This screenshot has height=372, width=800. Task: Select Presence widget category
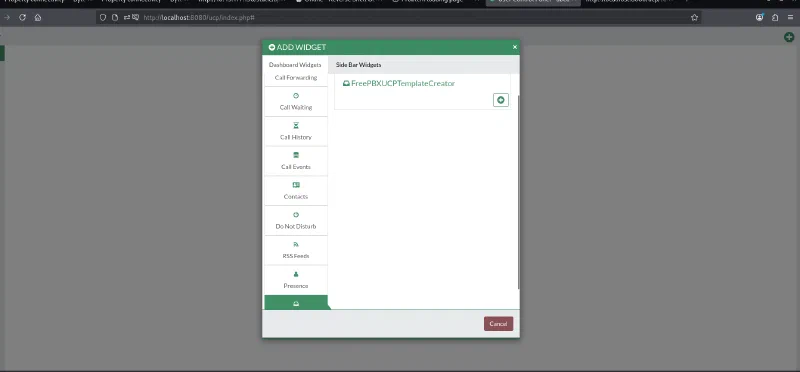click(295, 280)
